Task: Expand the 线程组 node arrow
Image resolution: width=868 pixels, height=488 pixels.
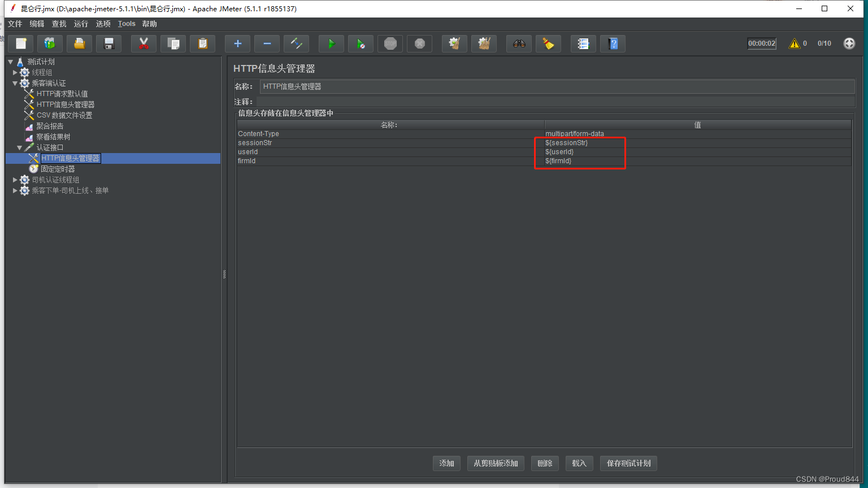Action: coord(15,72)
